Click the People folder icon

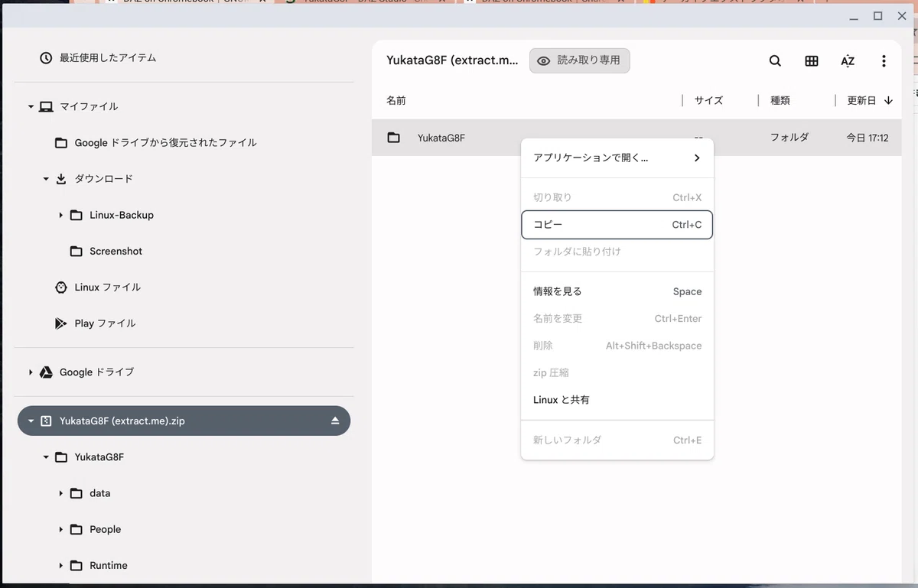(76, 530)
